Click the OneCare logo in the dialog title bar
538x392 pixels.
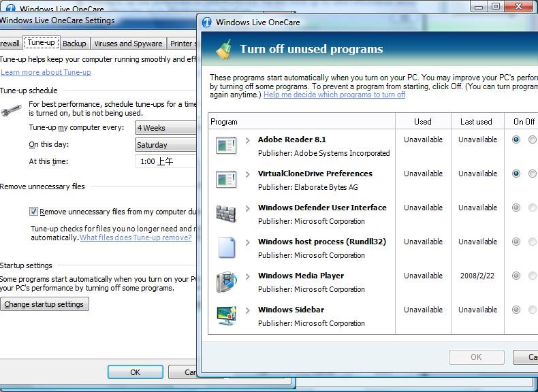click(x=207, y=22)
